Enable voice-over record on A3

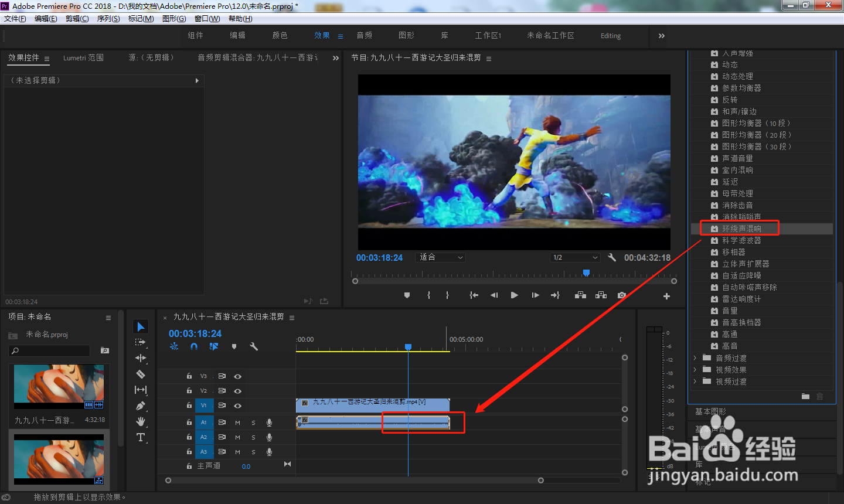point(269,452)
